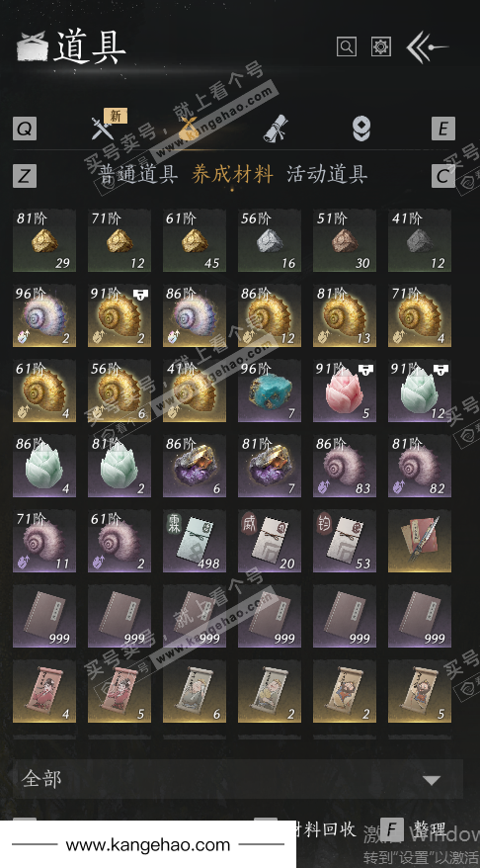
Task: Select the 霖 envelope with 498
Action: 195,541
